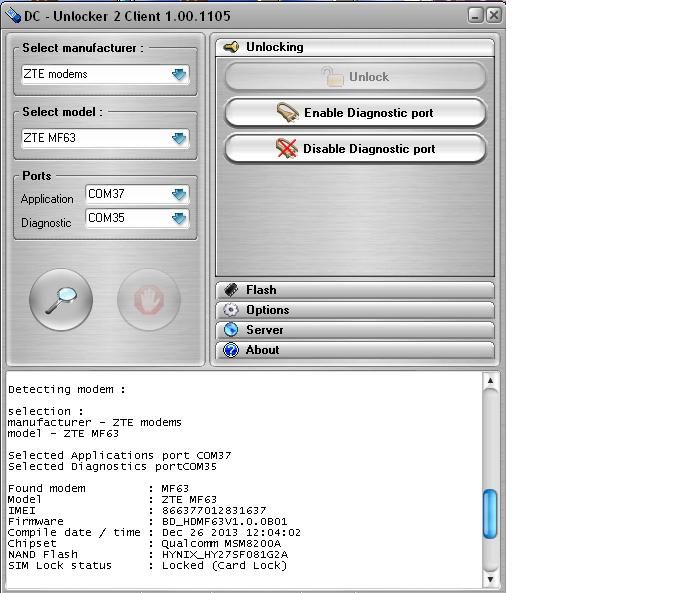The image size is (683, 593).
Task: Click the About question mark icon
Action: [x=231, y=350]
